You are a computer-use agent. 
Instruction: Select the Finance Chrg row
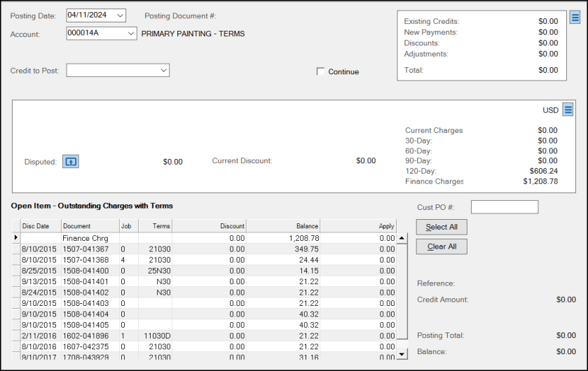click(x=90, y=239)
